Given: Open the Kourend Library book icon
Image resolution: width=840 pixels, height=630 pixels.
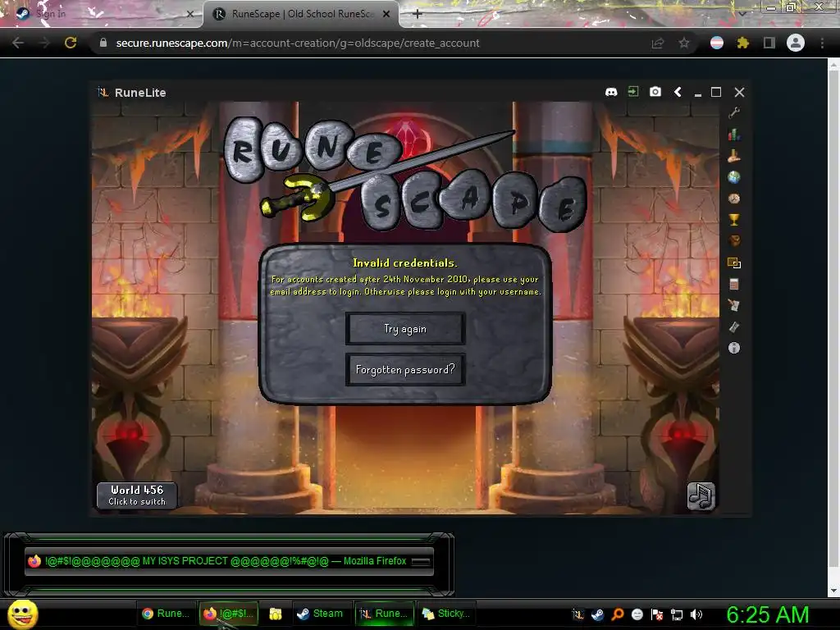Looking at the screenshot, I should (x=734, y=326).
